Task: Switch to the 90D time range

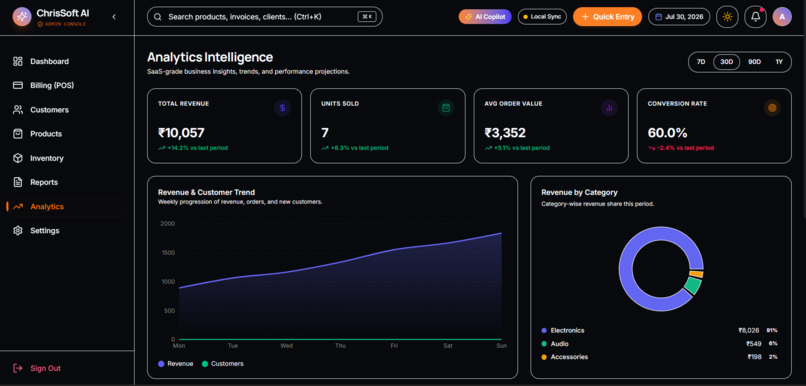Action: click(754, 62)
